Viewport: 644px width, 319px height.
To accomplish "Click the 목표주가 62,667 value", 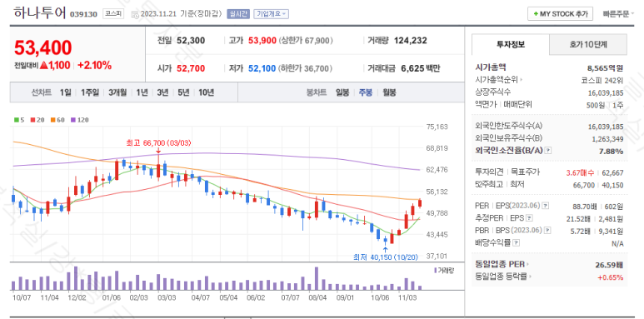I will click(613, 173).
